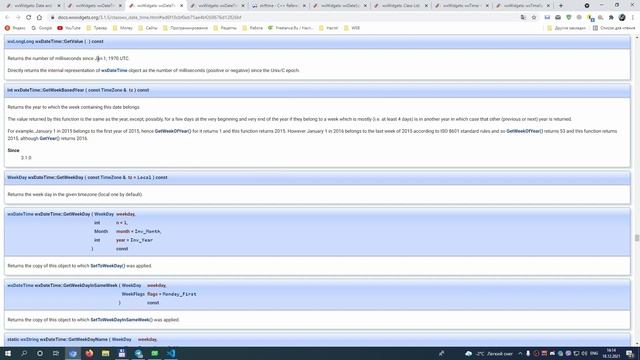Click the 'int wxDateTime::GetWeekBasedYear' signature heading

(x=78, y=90)
